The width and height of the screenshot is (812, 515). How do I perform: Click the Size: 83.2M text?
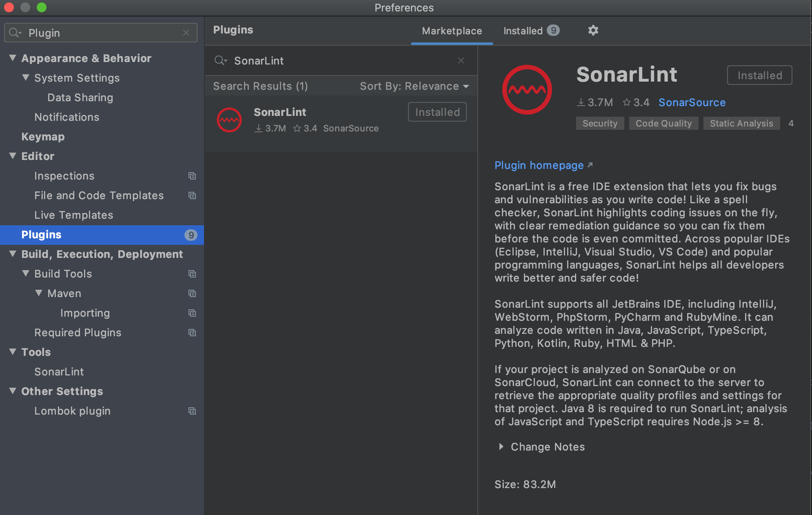pyautogui.click(x=525, y=484)
